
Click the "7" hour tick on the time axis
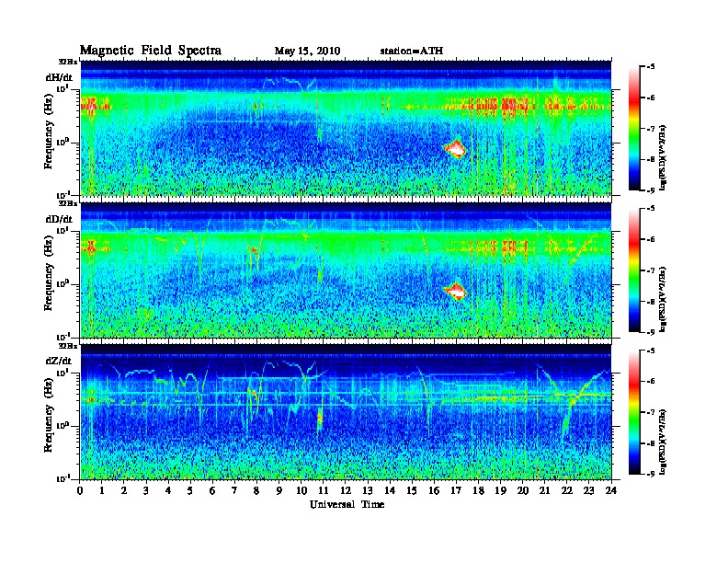(x=234, y=490)
